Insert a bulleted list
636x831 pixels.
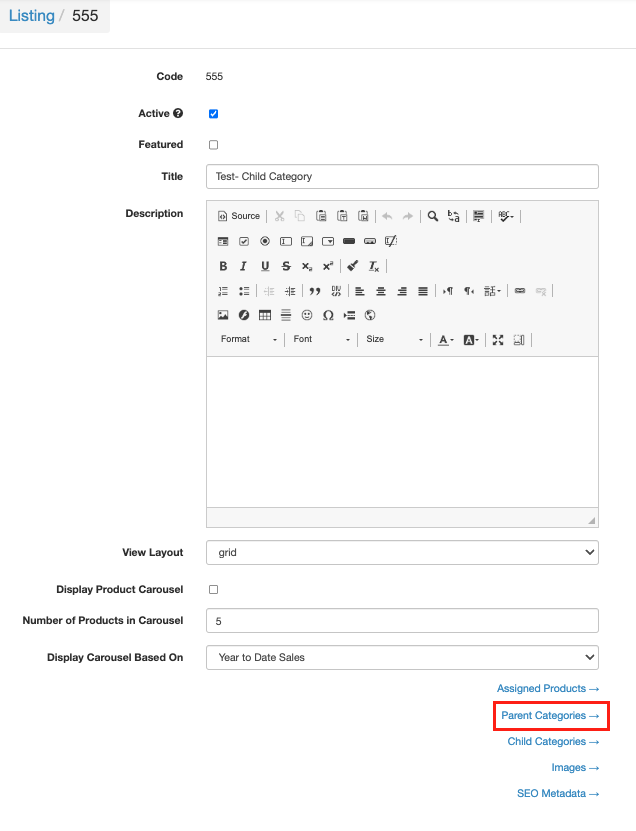pyautogui.click(x=244, y=291)
